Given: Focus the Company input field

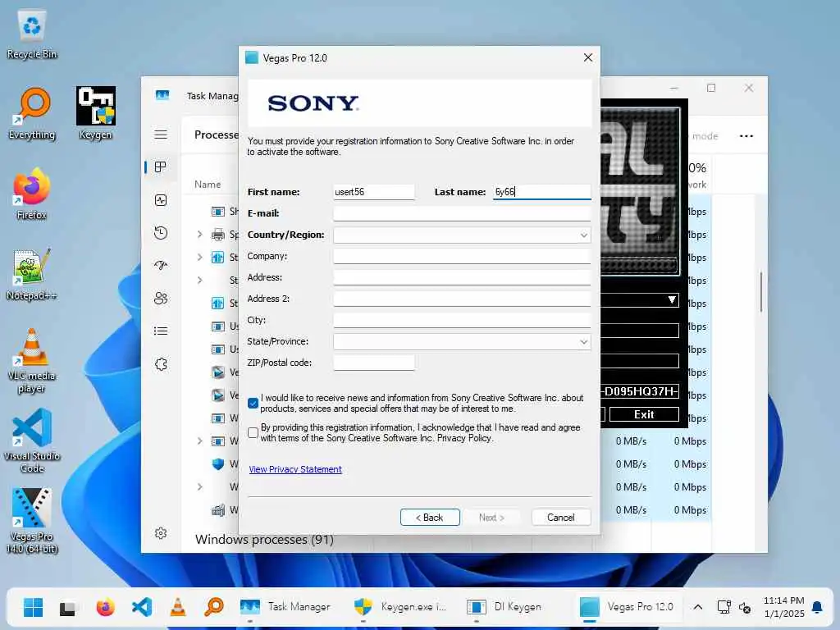Looking at the screenshot, I should click(x=462, y=256).
